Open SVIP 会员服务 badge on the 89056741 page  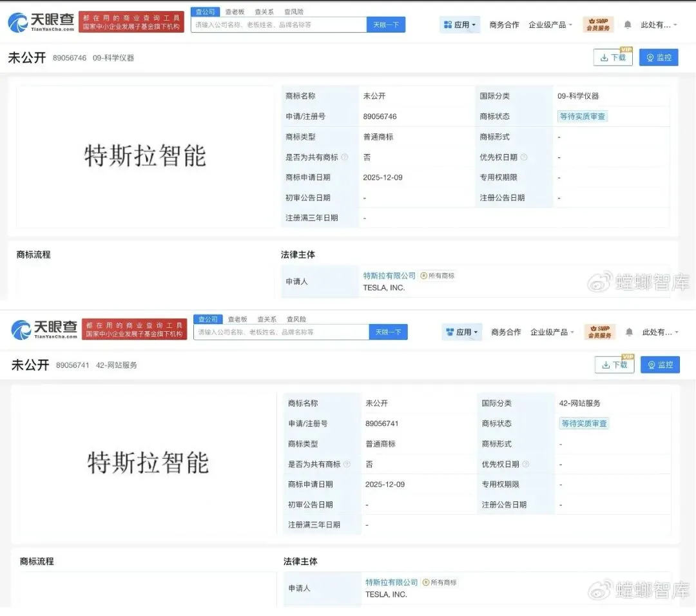pyautogui.click(x=600, y=332)
